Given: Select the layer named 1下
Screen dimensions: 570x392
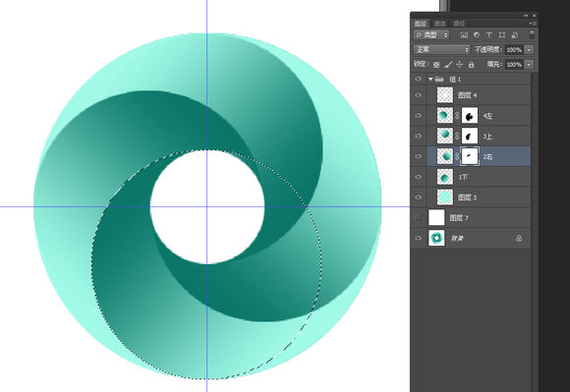Looking at the screenshot, I should 463,177.
